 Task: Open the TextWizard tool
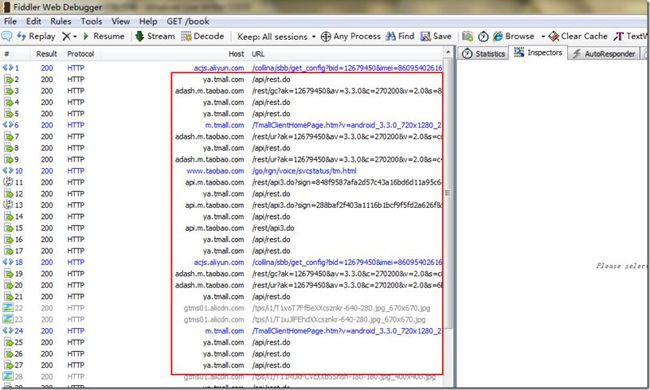click(631, 36)
